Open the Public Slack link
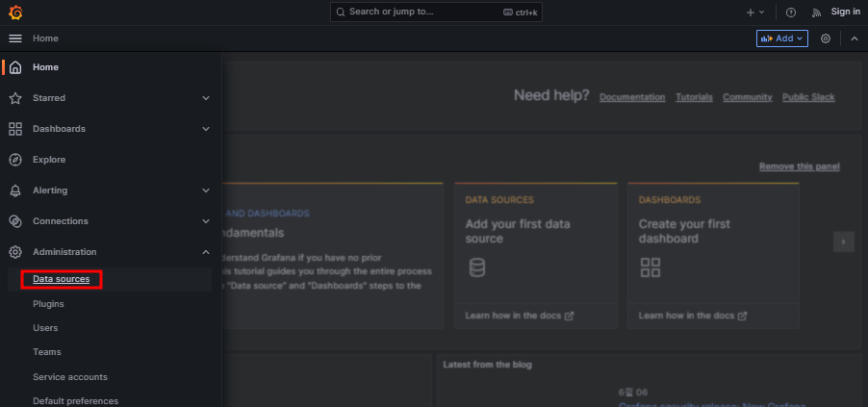 click(x=808, y=97)
